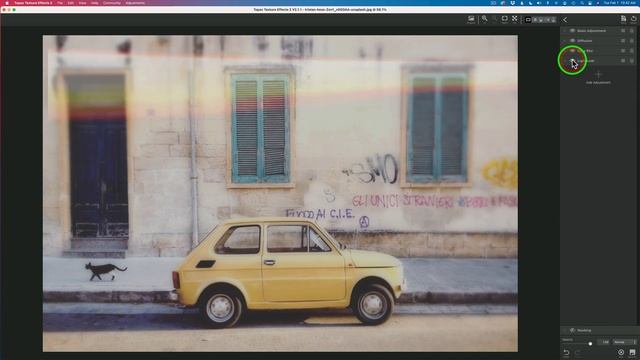The width and height of the screenshot is (640, 360).
Task: Open the Edit menu
Action: pyautogui.click(x=71, y=3)
